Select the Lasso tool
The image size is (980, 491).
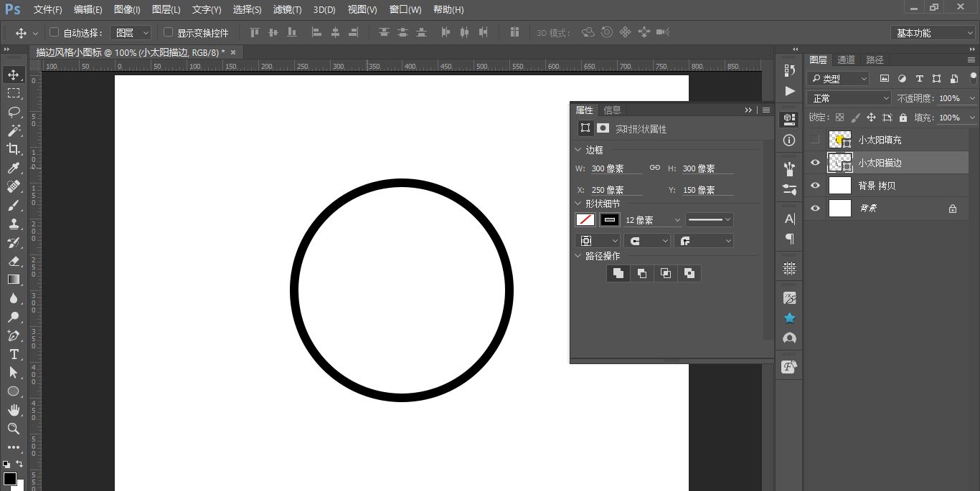[x=14, y=112]
